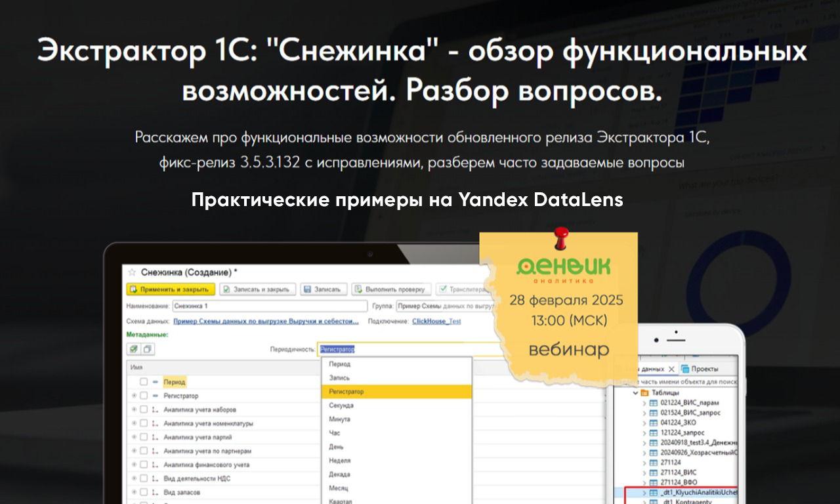Expand the Аналитика финансового учета row
840x504 pixels.
(134, 465)
